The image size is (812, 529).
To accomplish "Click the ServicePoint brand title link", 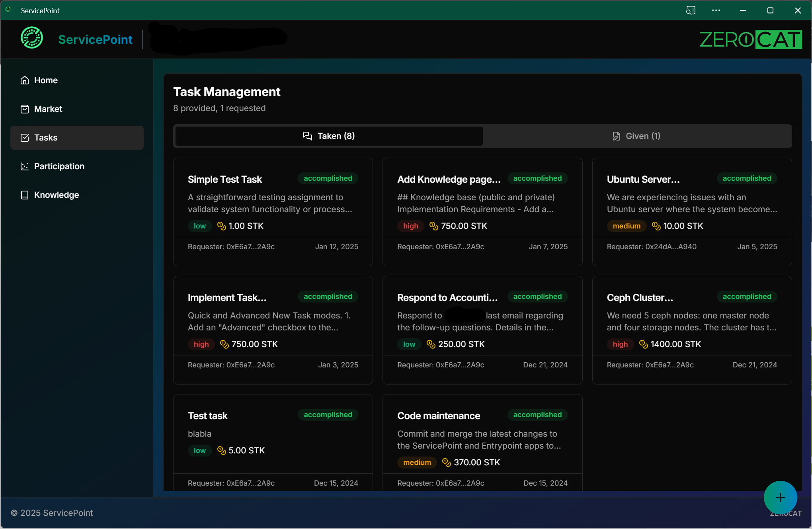I will coord(95,39).
